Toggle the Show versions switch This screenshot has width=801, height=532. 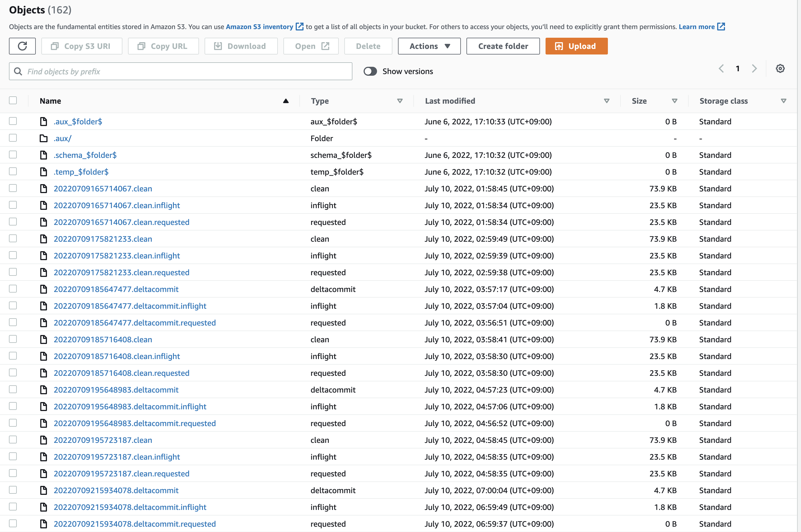coord(370,71)
